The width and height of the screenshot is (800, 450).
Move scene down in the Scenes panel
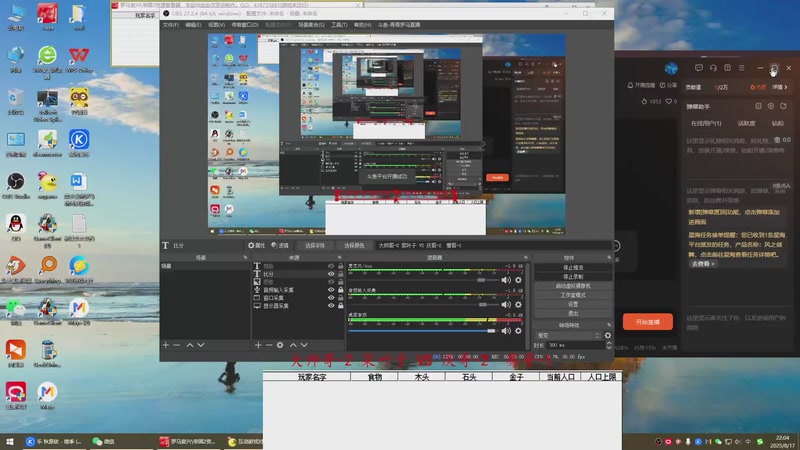201,345
